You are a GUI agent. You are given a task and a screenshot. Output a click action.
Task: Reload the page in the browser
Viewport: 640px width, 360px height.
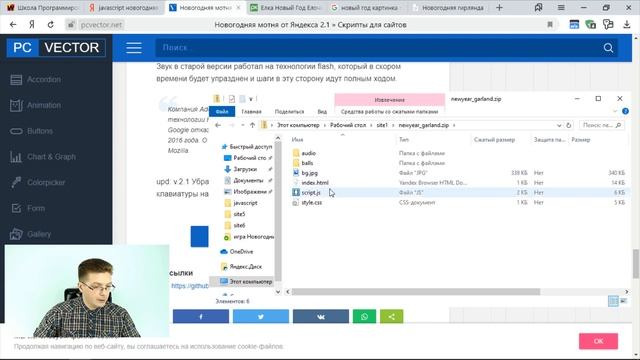(x=51, y=24)
